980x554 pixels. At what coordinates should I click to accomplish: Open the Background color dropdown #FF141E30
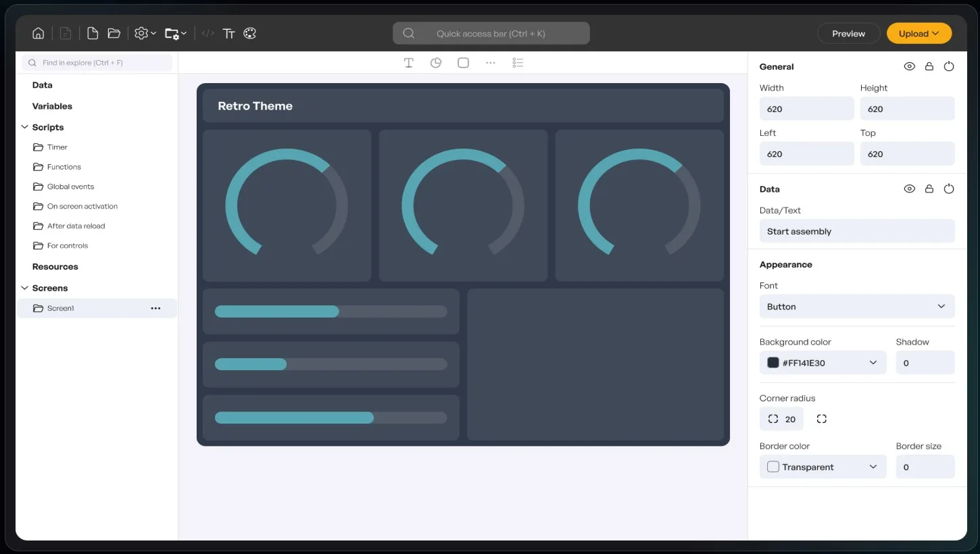pos(823,363)
